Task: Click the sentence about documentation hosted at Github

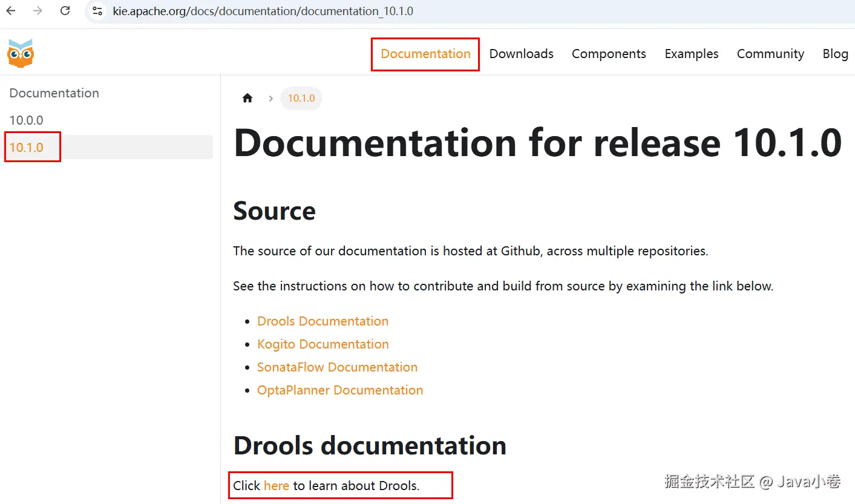Action: pyautogui.click(x=471, y=251)
